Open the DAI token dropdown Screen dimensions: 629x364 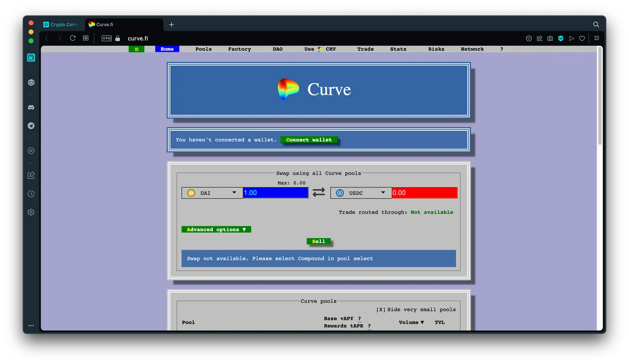click(x=212, y=193)
